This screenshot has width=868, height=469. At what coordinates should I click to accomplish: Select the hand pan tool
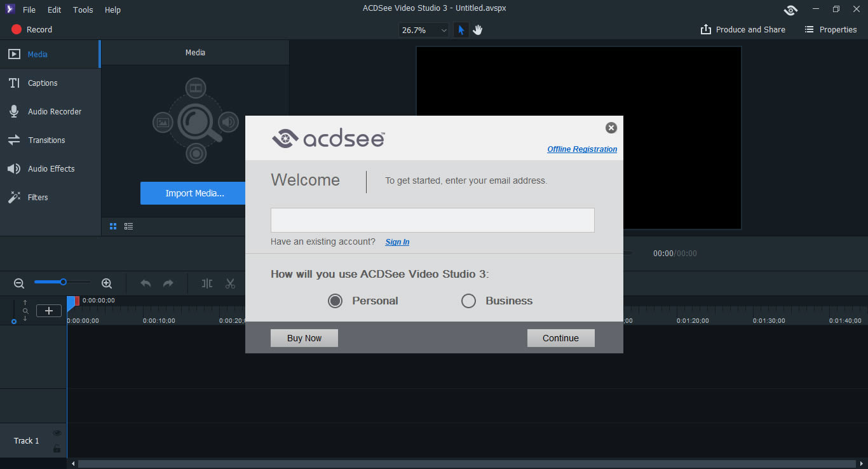point(478,30)
